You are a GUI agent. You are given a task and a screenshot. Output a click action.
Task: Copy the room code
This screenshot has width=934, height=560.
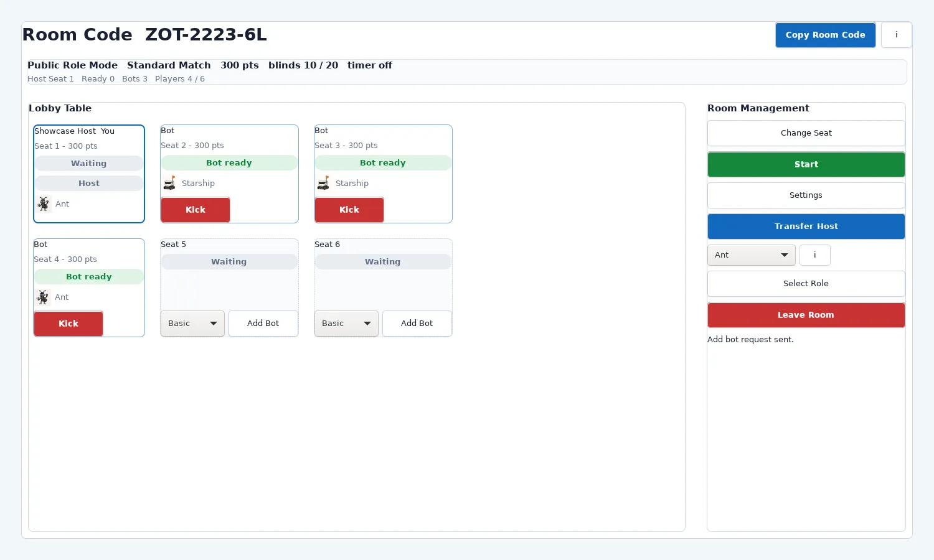826,35
